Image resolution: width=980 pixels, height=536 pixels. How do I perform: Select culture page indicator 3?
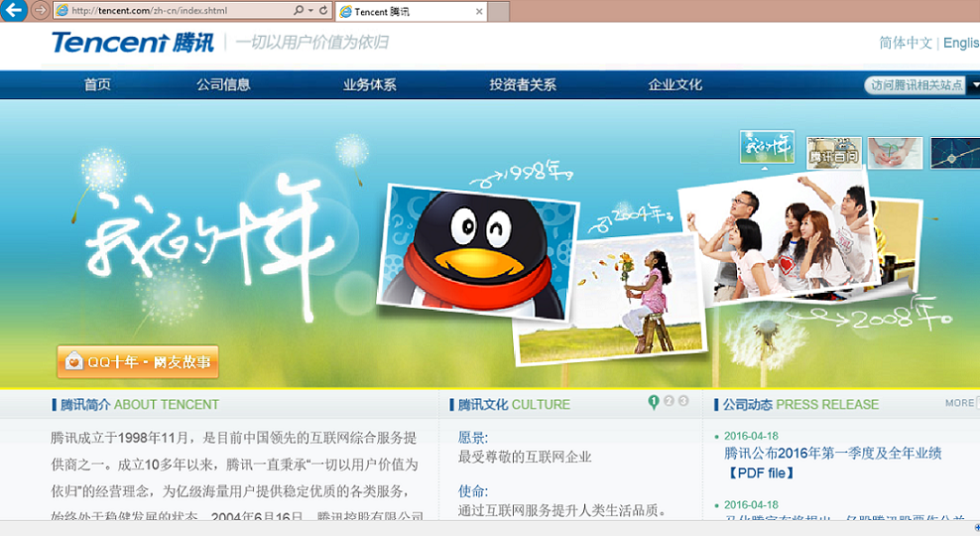click(x=683, y=401)
